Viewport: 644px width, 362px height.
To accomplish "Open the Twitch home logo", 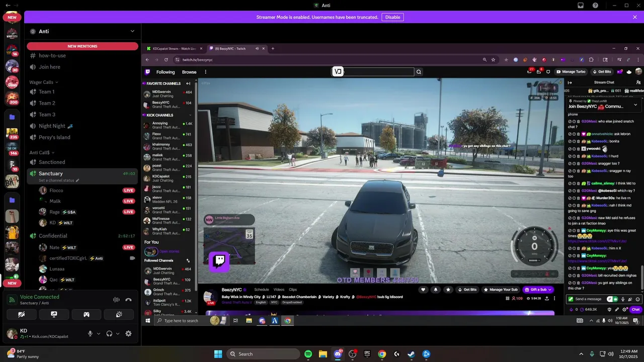I will click(147, 72).
